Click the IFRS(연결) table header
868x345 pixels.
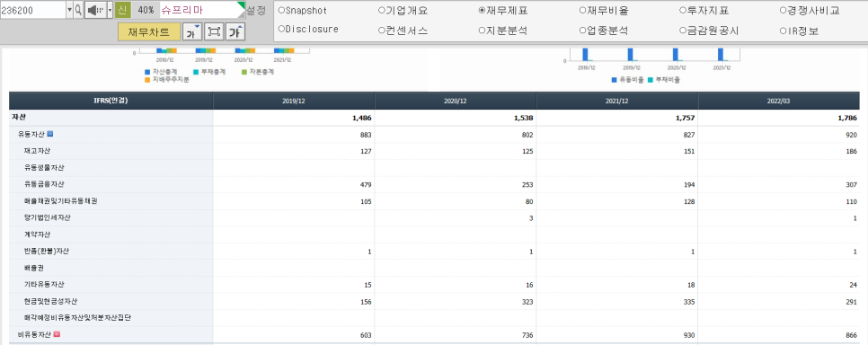click(111, 101)
